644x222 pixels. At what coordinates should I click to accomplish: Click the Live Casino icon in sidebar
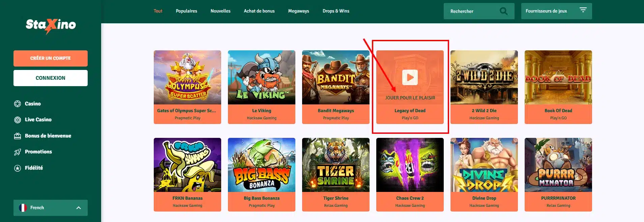(x=18, y=120)
